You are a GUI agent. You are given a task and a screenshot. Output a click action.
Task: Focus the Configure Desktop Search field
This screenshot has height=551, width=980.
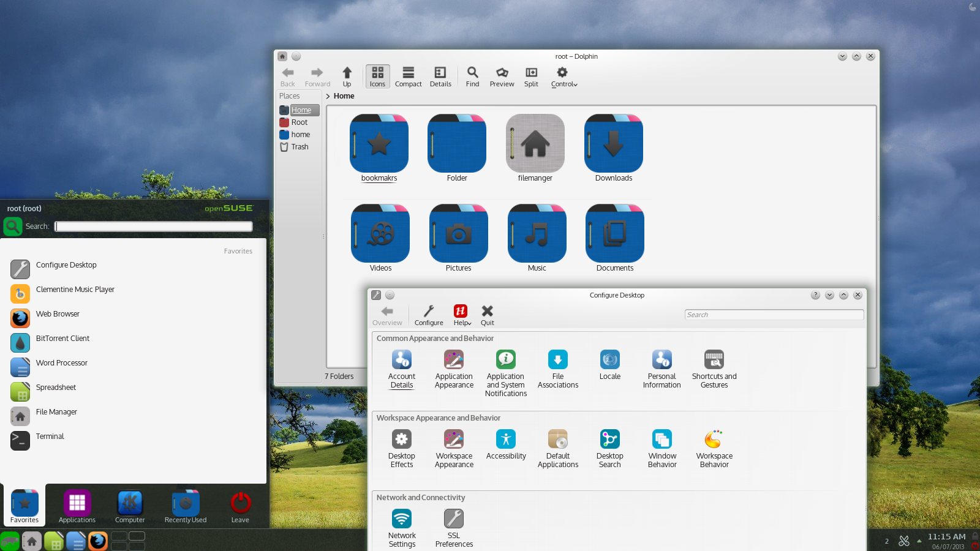774,315
